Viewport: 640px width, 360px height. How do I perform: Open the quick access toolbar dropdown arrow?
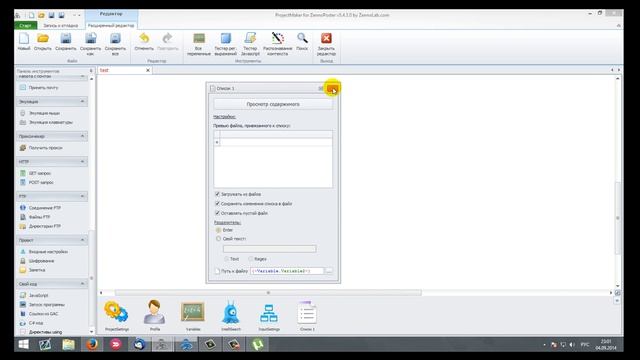coord(79,15)
